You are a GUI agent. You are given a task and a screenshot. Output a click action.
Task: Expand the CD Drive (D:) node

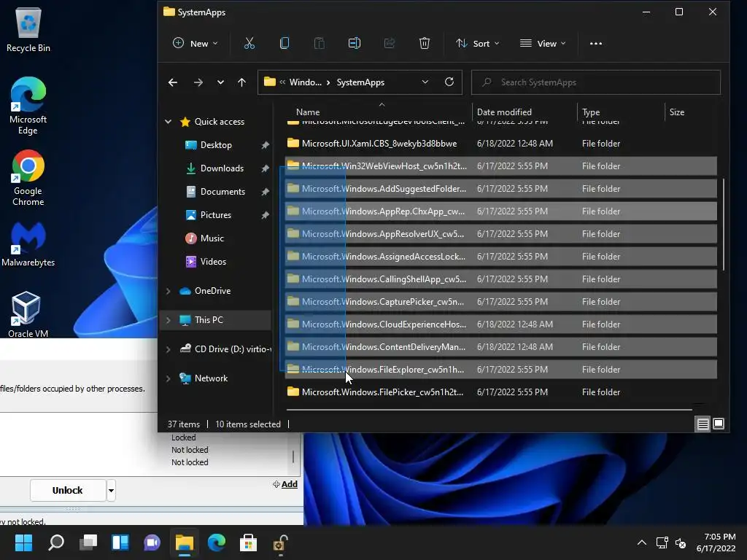[169, 349]
